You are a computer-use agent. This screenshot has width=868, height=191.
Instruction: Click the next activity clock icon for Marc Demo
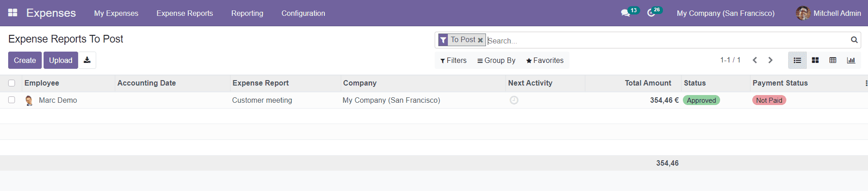coord(514,100)
